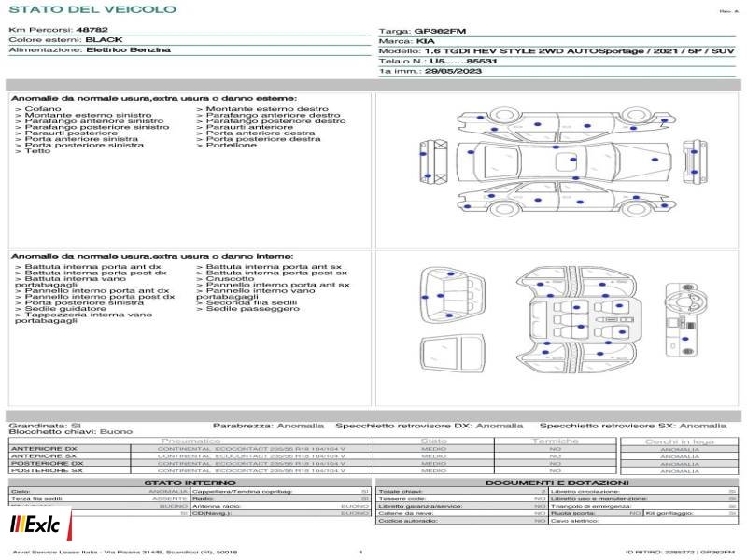Select 'Battuta interna porta ant dx' entry
Image resolution: width=747 pixels, height=560 pixels.
coord(88,267)
